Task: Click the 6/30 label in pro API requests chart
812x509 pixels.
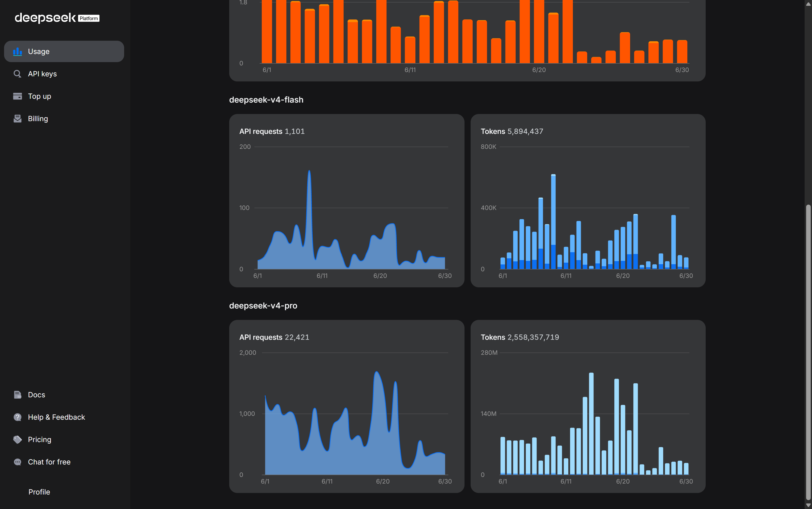Action: click(x=445, y=482)
